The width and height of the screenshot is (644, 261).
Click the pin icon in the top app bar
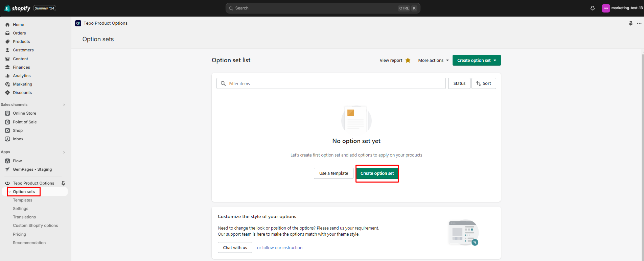pos(630,23)
